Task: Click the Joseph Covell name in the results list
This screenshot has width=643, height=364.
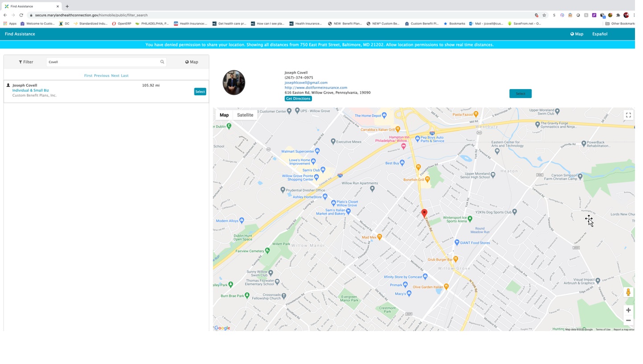Action: pyautogui.click(x=25, y=85)
